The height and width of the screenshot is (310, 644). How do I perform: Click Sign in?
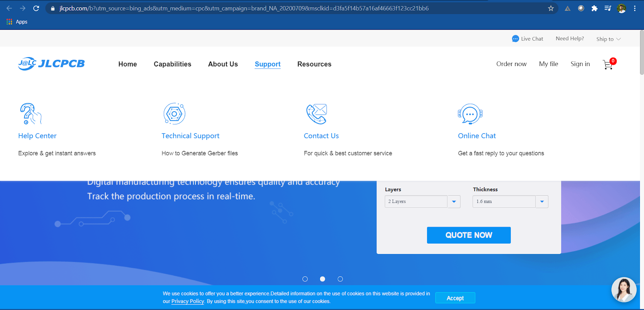580,64
